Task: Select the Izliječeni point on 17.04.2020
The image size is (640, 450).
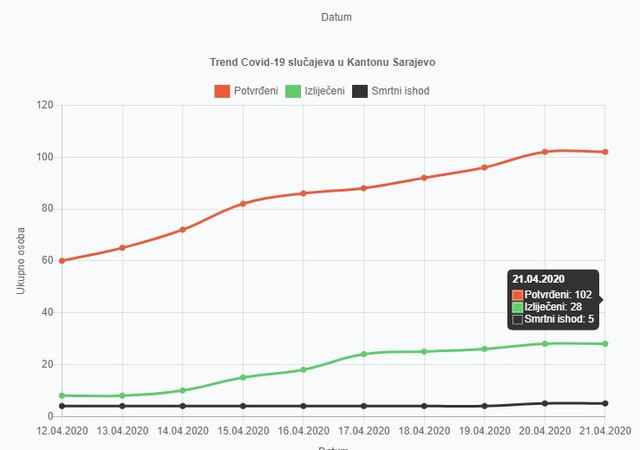Action: tap(364, 354)
